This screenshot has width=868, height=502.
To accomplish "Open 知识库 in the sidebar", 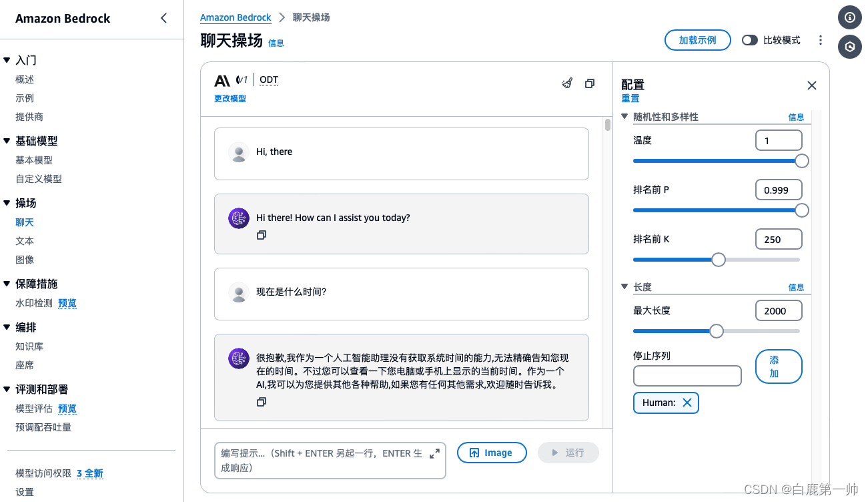I will click(29, 346).
